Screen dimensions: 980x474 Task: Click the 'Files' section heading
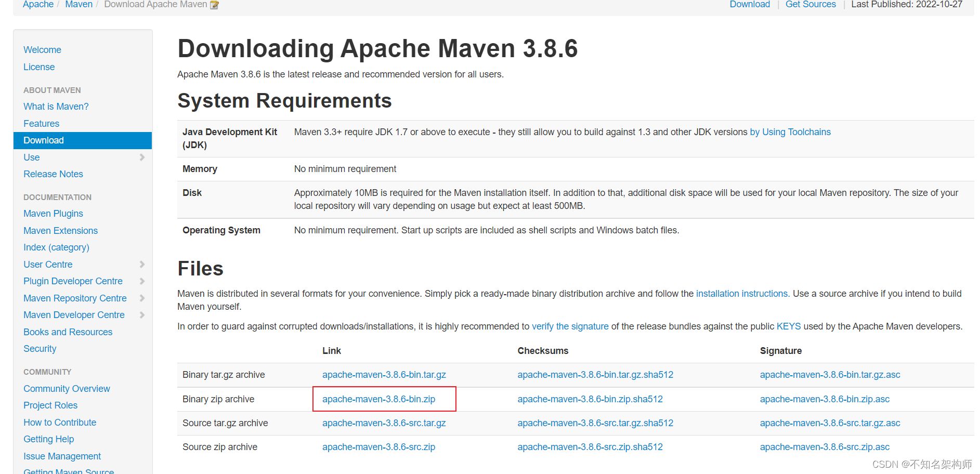200,269
